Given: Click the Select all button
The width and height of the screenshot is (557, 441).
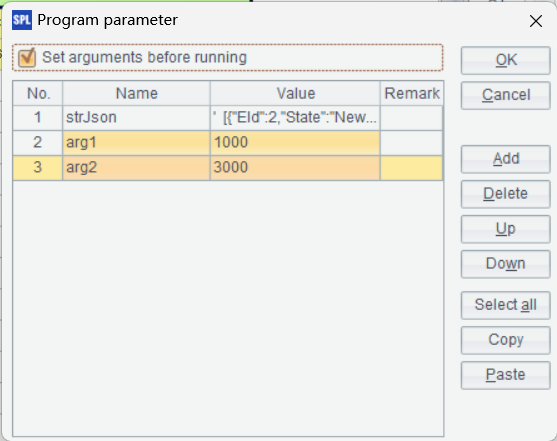Looking at the screenshot, I should click(x=505, y=305).
